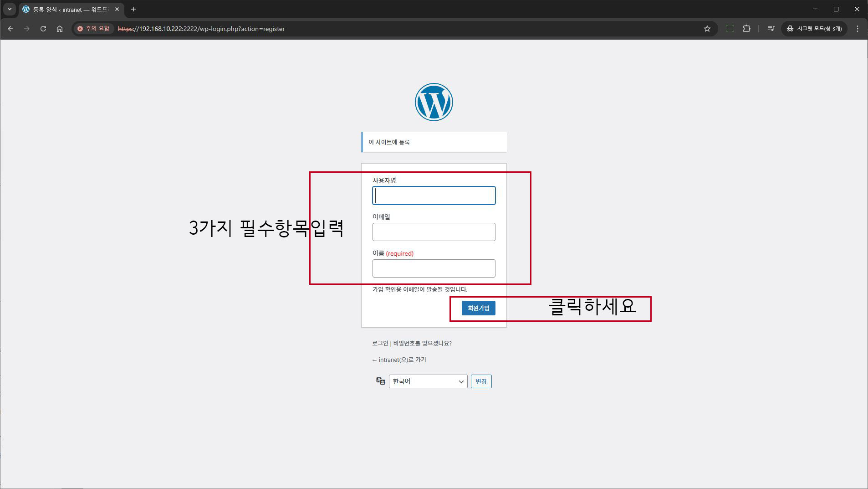Click the '주의 요함' security warning chip
The width and height of the screenshot is (868, 489).
94,29
